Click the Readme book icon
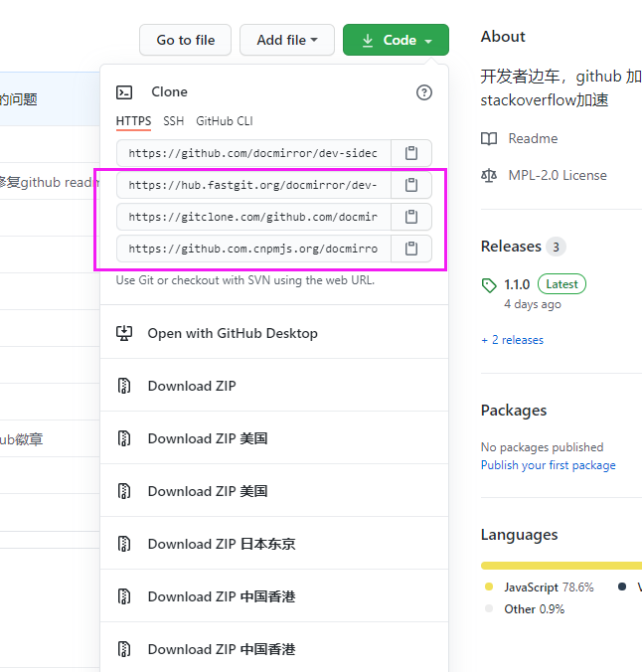Image resolution: width=642 pixels, height=672 pixels. coord(489,139)
